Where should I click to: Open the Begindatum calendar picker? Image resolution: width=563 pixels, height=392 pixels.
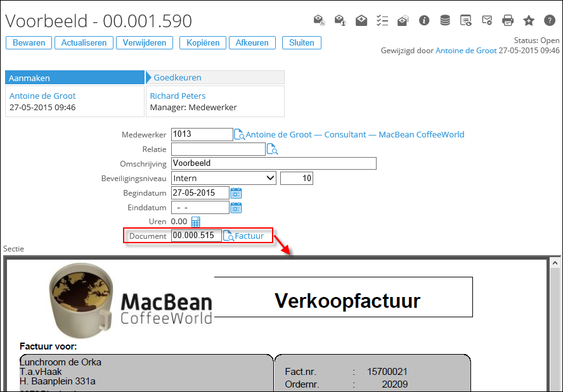click(x=236, y=193)
